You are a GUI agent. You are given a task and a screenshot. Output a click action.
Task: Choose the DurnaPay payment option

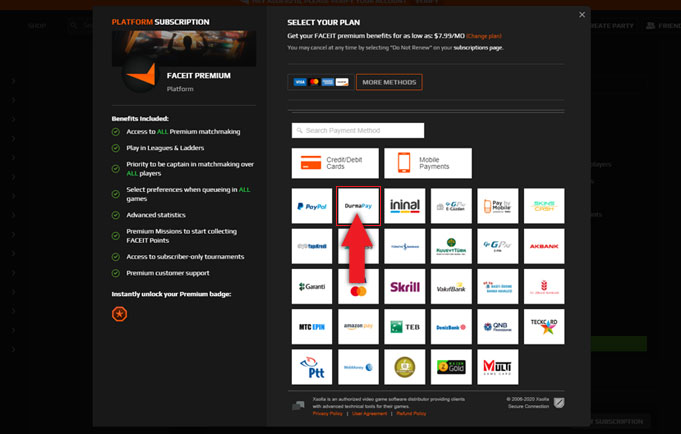point(358,206)
